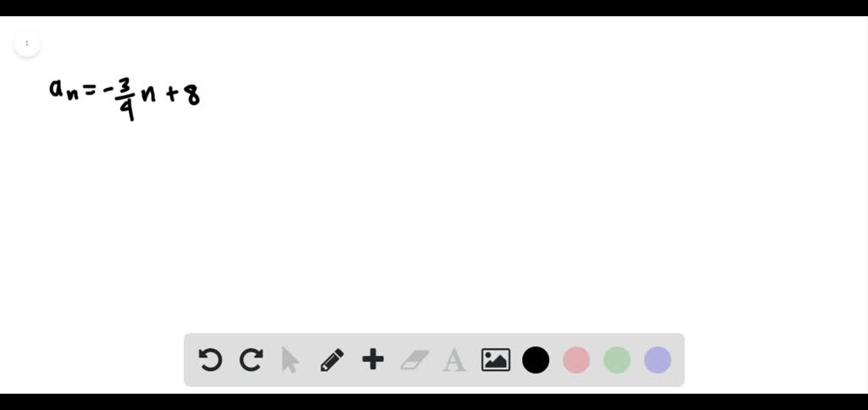The width and height of the screenshot is (868, 410).
Task: Click the n after the fraction
Action: [x=147, y=94]
